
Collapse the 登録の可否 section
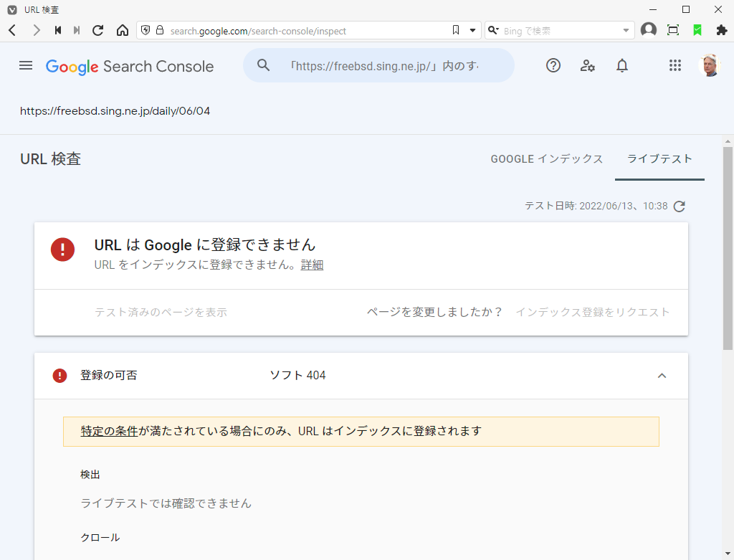coord(662,376)
